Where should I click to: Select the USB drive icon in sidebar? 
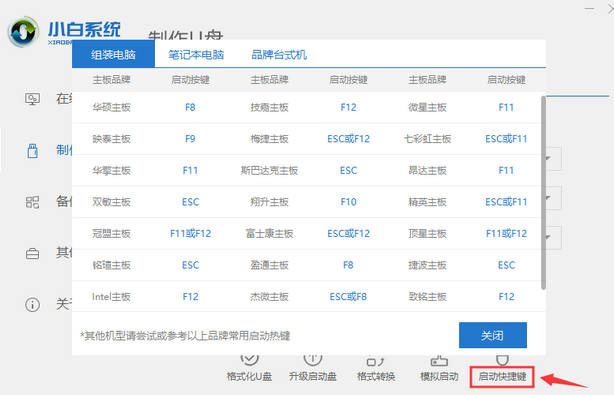33,150
